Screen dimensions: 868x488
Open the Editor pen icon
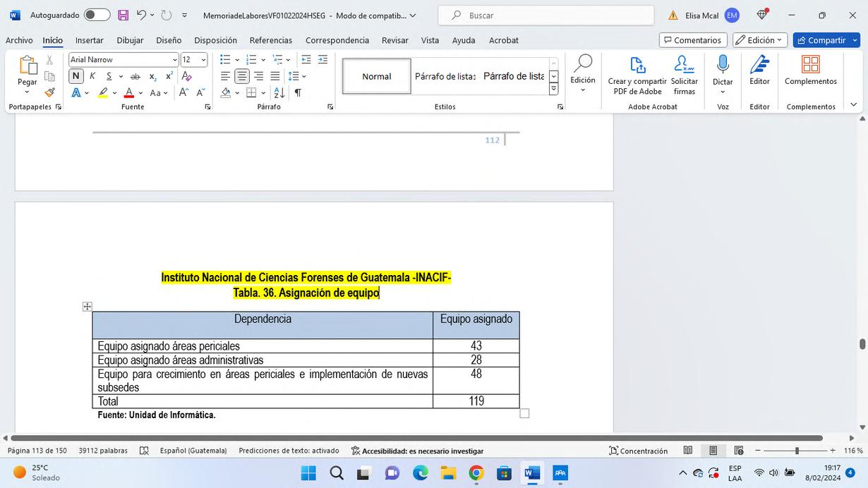coord(759,65)
